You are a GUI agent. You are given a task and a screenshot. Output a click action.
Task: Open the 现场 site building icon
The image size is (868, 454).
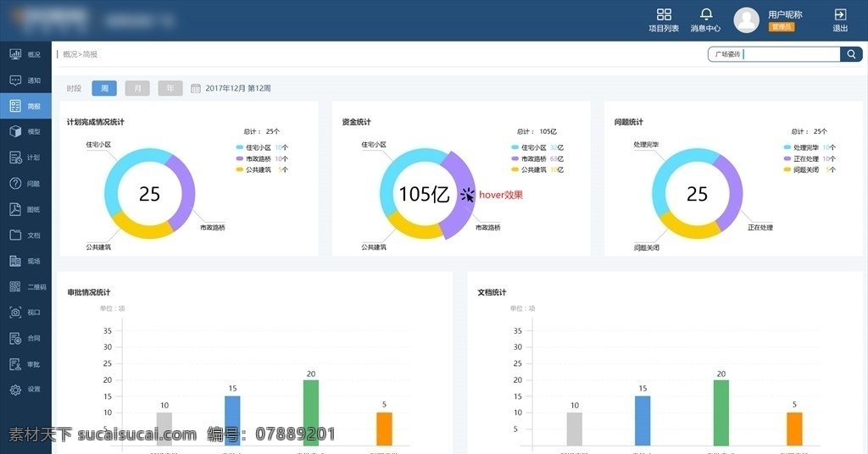pyautogui.click(x=15, y=260)
